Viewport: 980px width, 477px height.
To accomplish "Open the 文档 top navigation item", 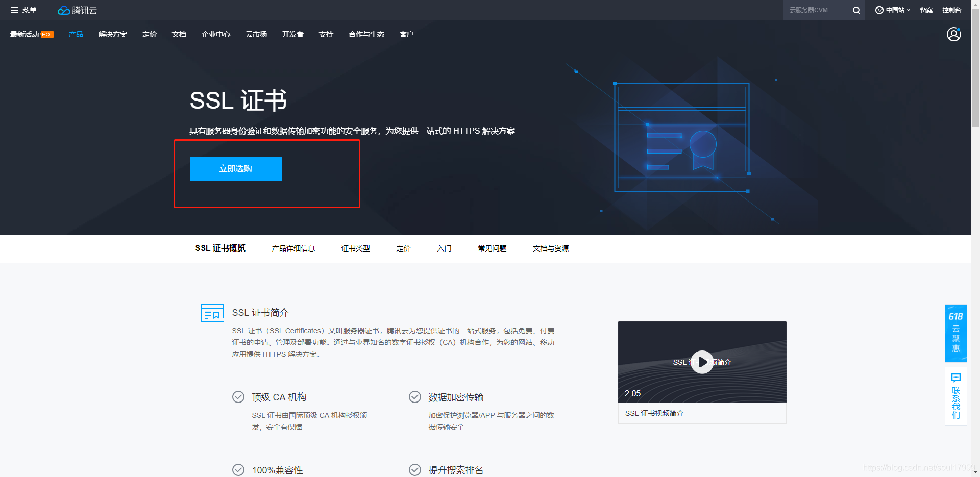I will click(179, 34).
